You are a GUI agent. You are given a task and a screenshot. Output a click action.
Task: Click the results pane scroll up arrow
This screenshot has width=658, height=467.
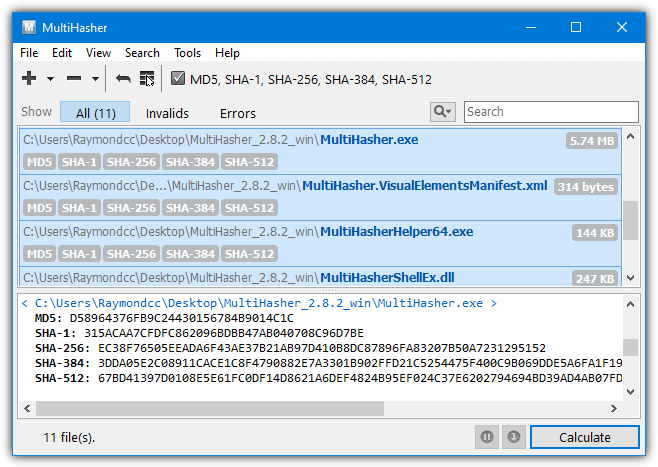point(630,304)
